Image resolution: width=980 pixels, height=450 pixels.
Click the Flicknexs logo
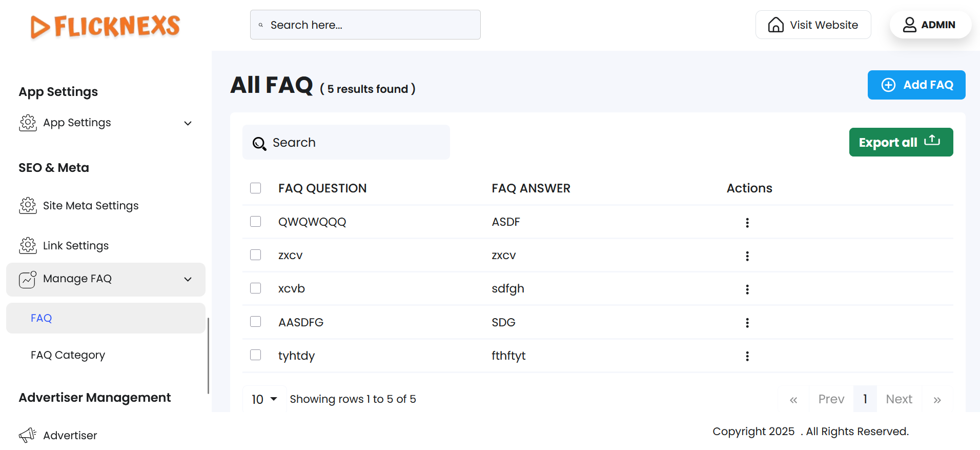pyautogui.click(x=105, y=26)
